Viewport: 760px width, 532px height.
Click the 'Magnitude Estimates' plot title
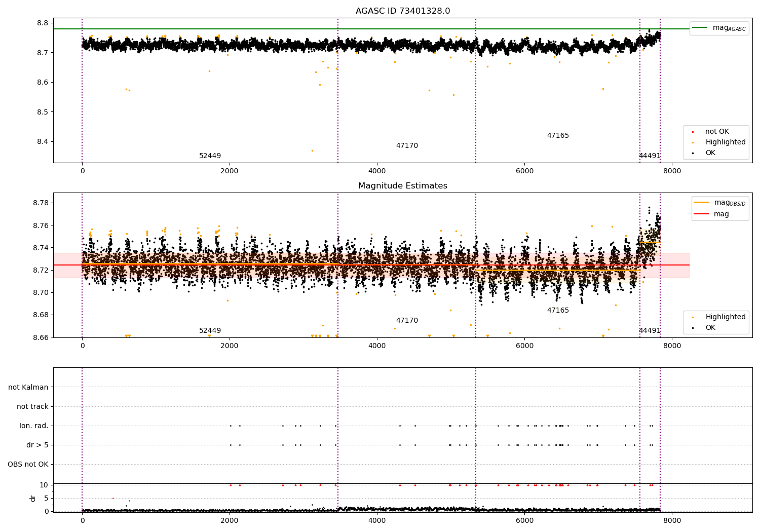point(403,186)
